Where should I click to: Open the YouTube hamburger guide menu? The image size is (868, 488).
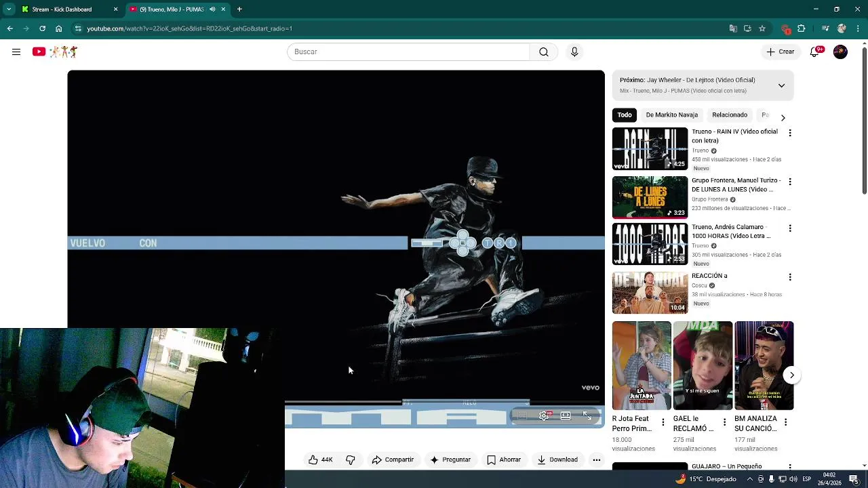(x=16, y=52)
